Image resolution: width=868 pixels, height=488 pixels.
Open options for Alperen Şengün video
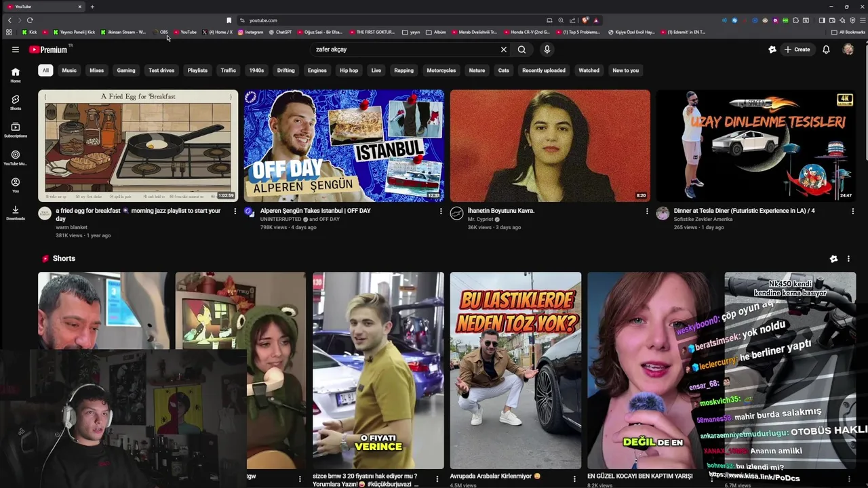click(441, 211)
